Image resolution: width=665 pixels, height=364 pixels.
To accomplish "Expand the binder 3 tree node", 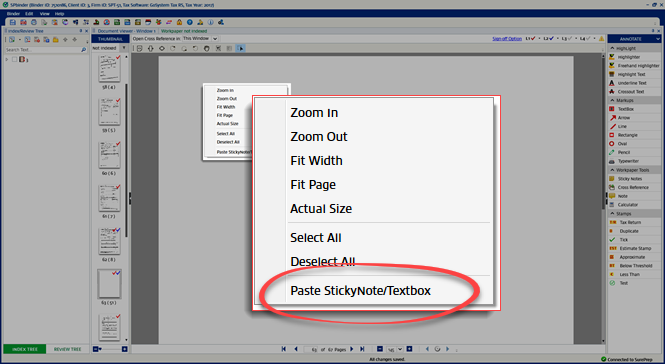I will (x=7, y=60).
